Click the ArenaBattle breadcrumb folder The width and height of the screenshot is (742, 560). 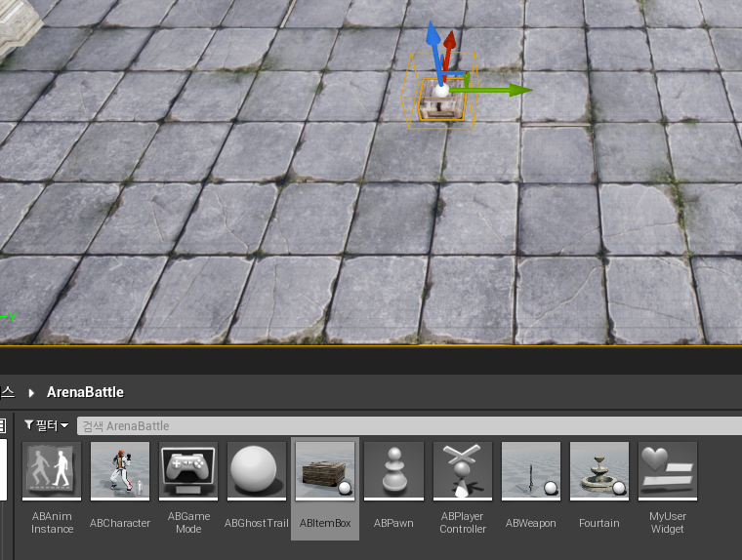click(85, 392)
